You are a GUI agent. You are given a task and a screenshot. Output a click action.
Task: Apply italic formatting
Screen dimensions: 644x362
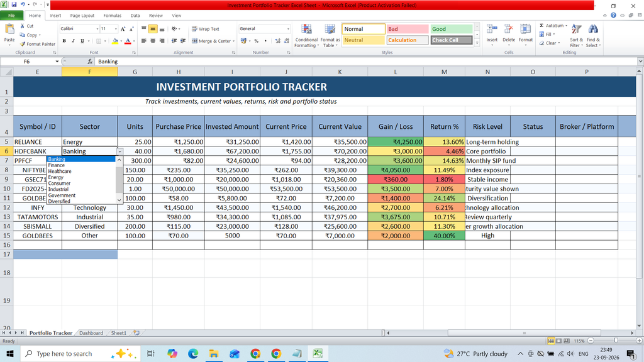(x=73, y=41)
